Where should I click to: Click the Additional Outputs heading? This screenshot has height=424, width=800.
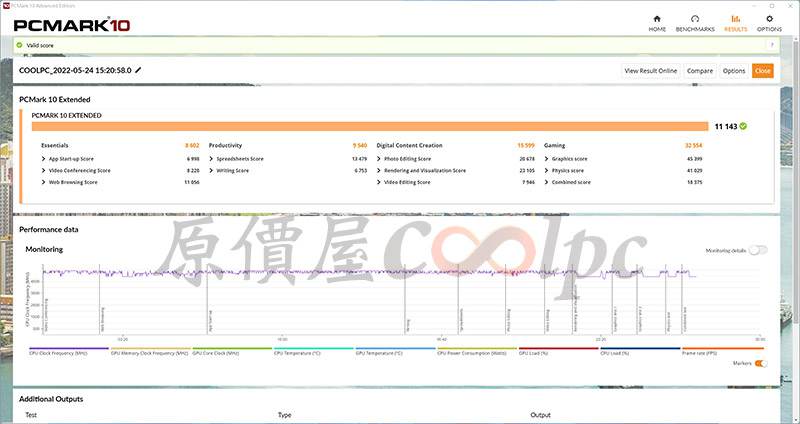point(51,399)
